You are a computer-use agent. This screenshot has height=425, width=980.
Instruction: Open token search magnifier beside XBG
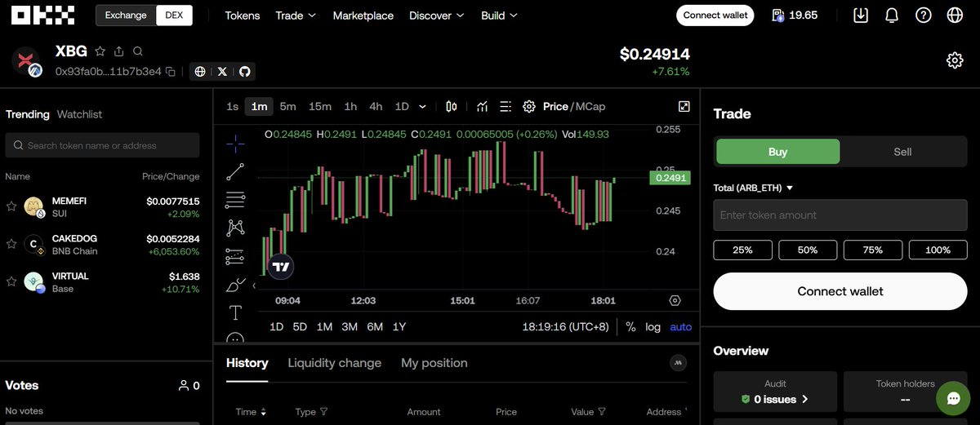tap(138, 51)
